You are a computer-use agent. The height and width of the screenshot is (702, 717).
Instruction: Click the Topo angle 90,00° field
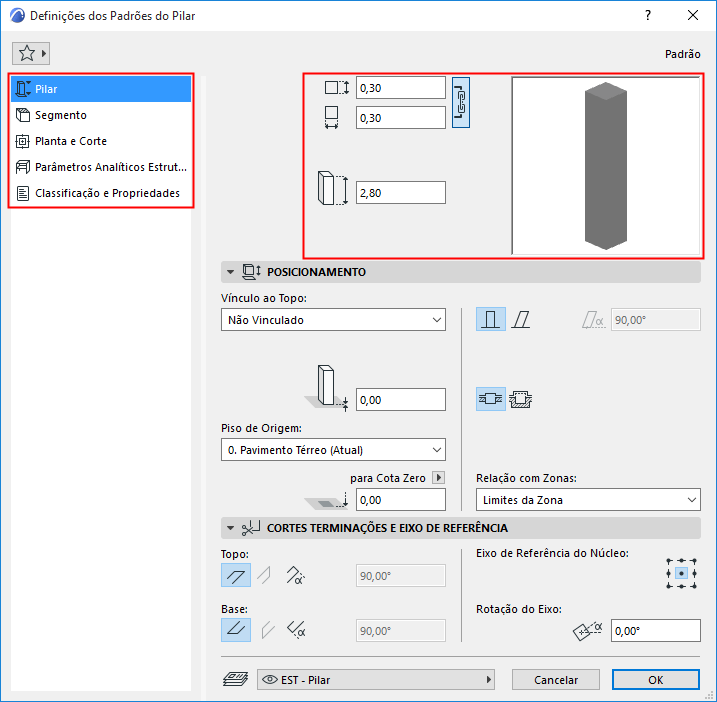click(401, 576)
